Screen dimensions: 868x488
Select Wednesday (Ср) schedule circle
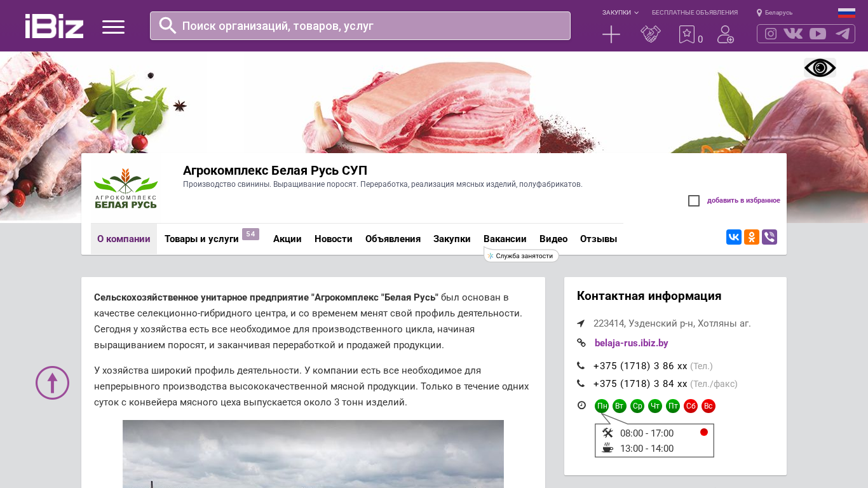(x=637, y=406)
